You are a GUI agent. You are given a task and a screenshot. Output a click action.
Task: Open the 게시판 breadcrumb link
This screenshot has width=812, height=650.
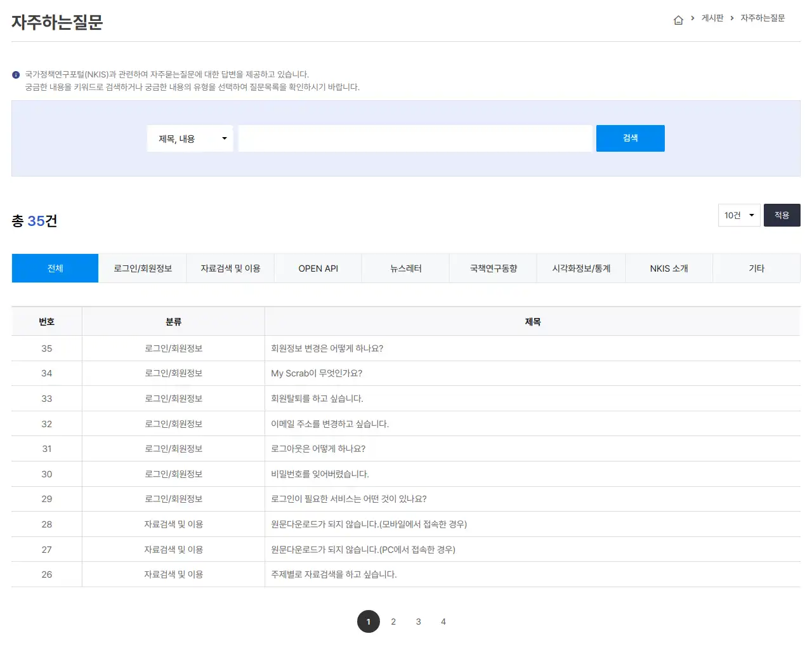(711, 18)
